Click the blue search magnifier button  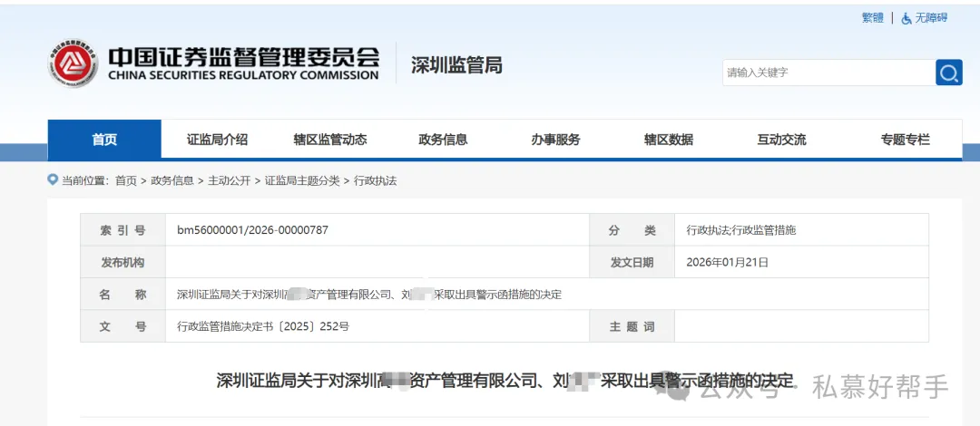(x=949, y=73)
